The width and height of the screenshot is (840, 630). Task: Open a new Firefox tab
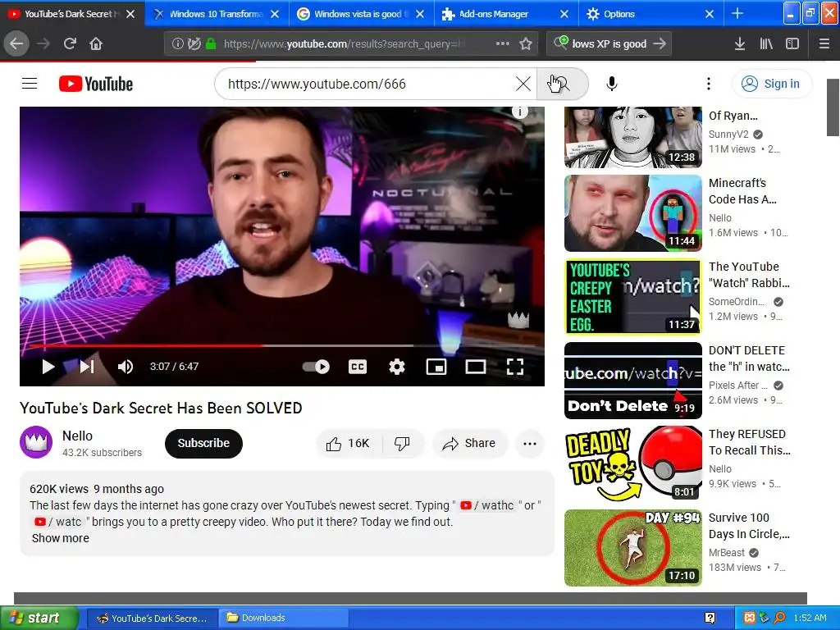point(737,14)
